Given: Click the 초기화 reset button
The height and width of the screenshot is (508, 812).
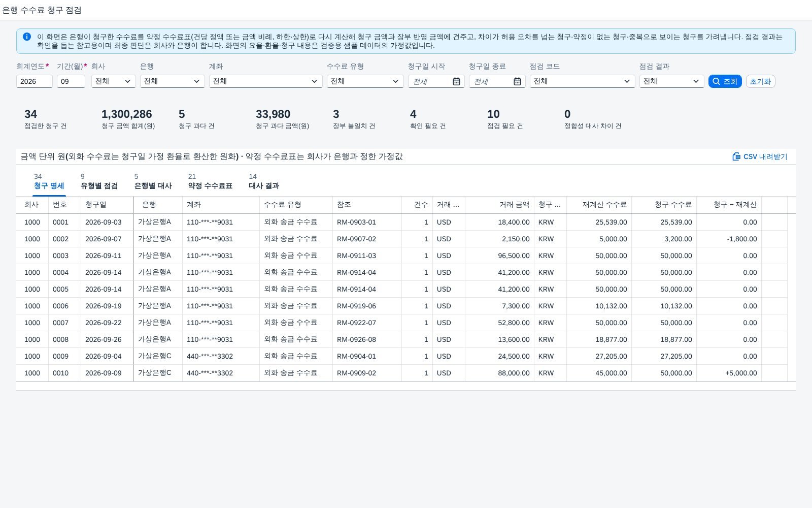Looking at the screenshot, I should click(760, 81).
